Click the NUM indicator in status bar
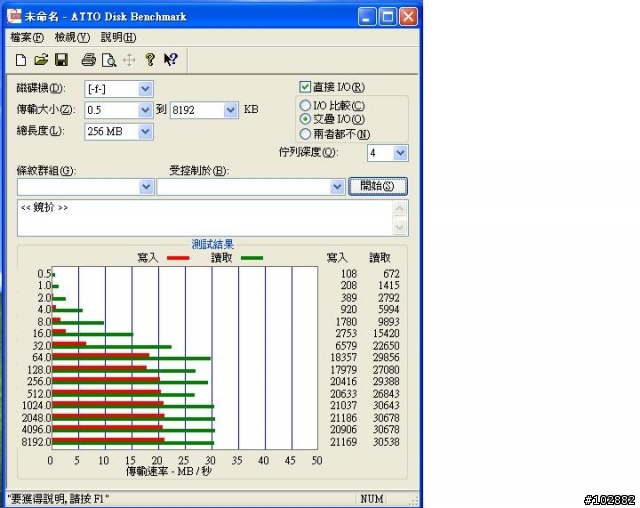The width and height of the screenshot is (640, 508). [x=372, y=499]
